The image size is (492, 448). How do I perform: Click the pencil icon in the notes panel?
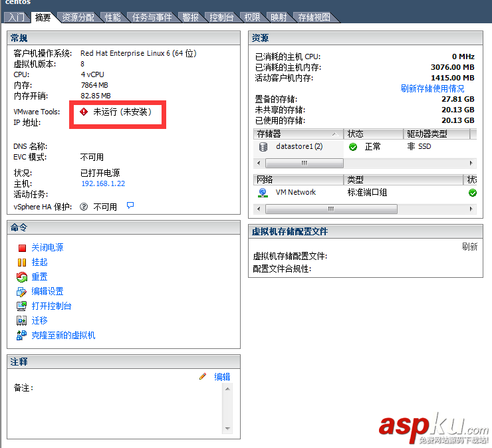pos(203,376)
